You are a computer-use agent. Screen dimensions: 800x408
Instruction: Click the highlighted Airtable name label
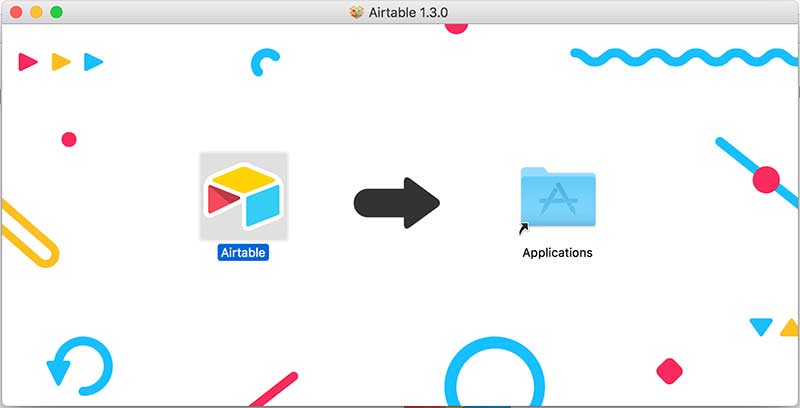coord(243,252)
